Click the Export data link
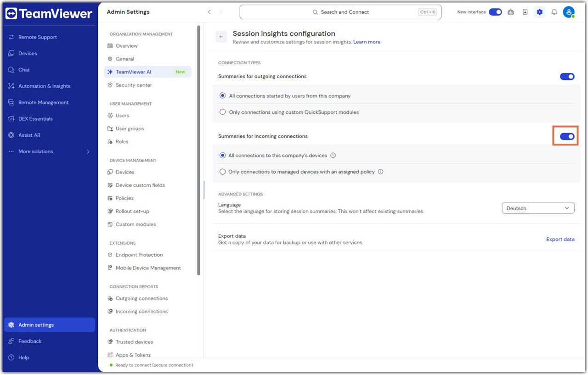Screen dimensions: 588x375 (x=560, y=239)
